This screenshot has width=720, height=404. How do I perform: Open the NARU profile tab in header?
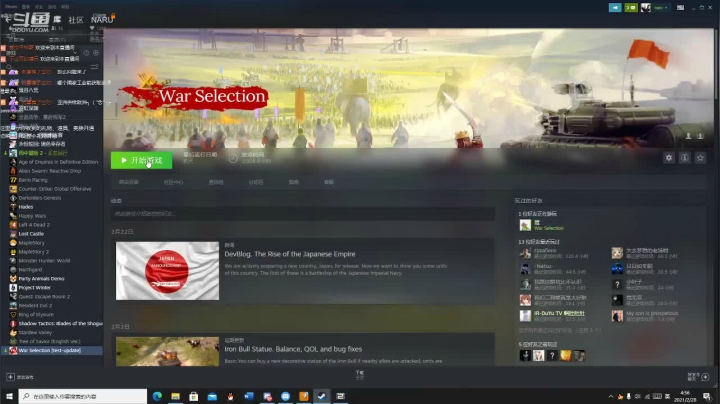tap(102, 20)
